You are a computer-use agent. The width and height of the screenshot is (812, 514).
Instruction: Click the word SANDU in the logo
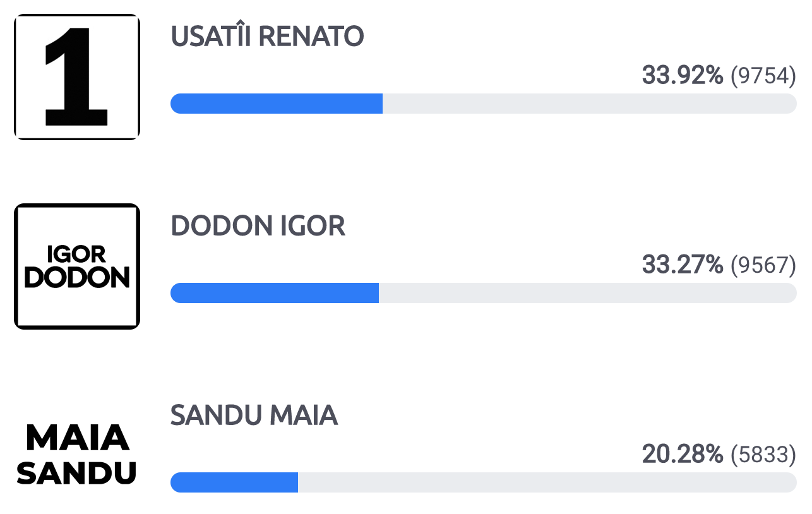[77, 472]
